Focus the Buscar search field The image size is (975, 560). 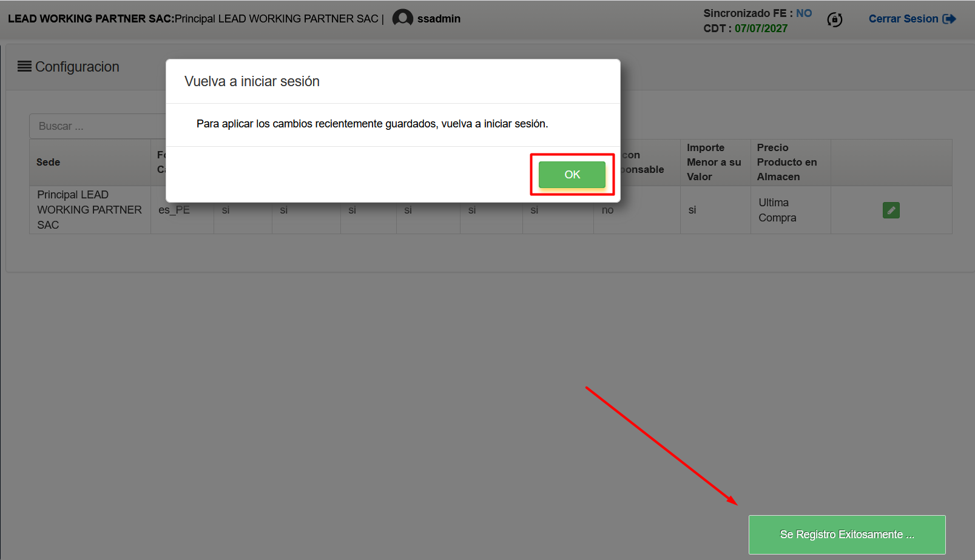click(x=97, y=126)
